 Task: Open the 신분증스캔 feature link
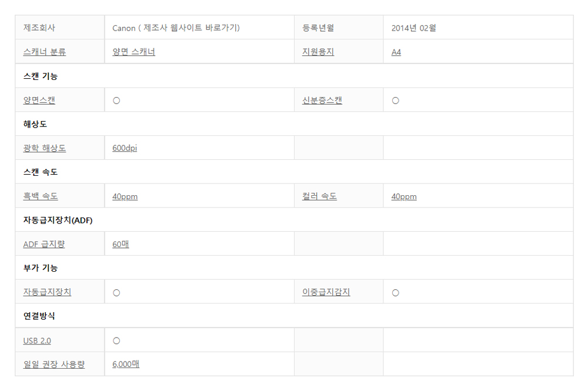coord(322,100)
